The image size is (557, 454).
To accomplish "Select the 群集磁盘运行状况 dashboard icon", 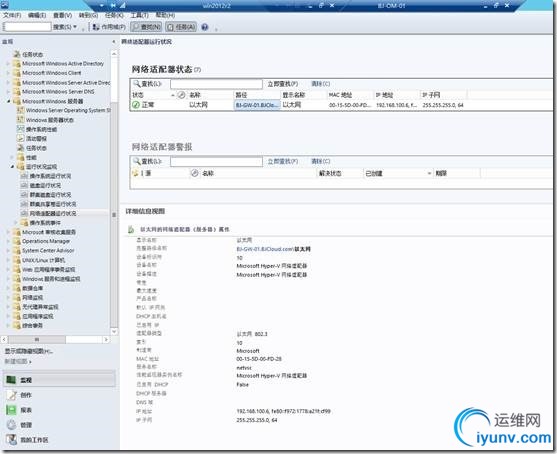I will coord(24,195).
